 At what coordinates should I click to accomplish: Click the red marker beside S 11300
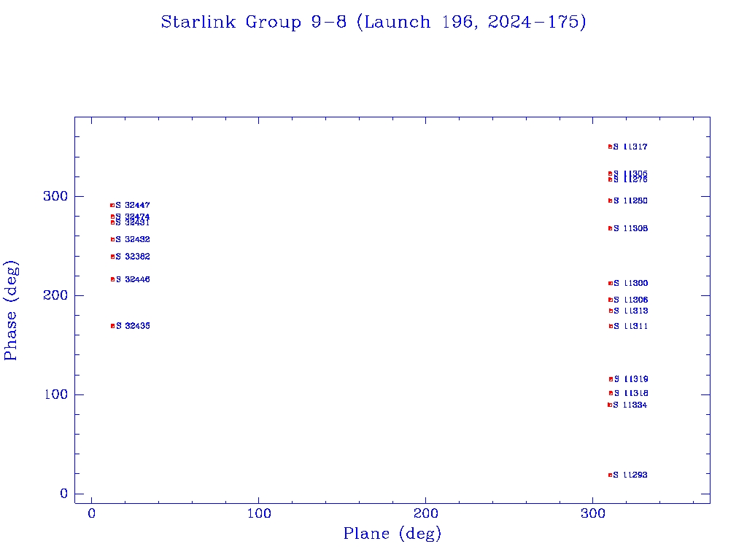tap(611, 284)
